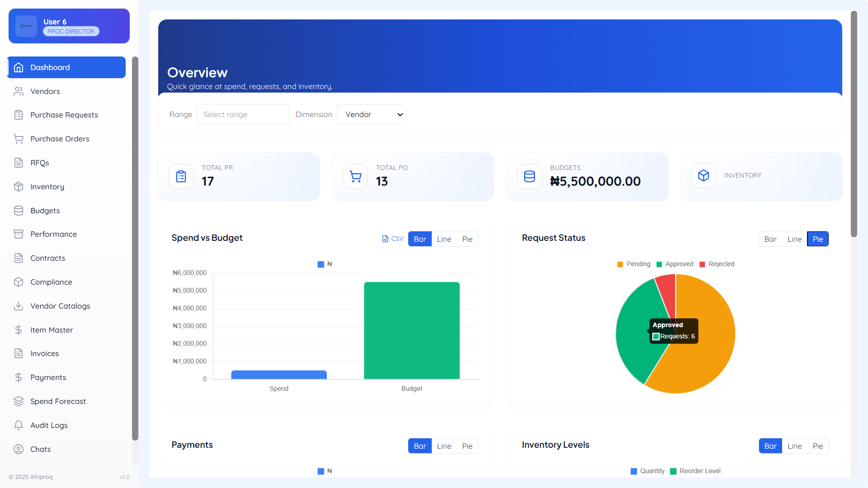Click the Dashboard home icon in sidebar

click(x=19, y=67)
